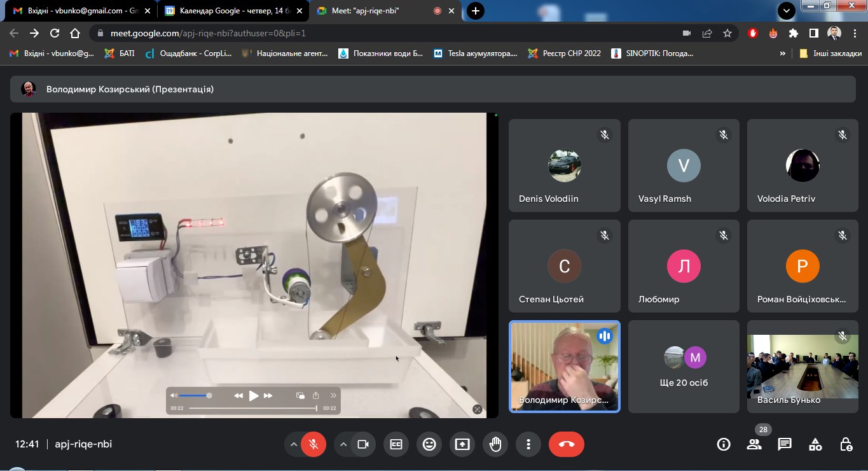Image resolution: width=868 pixels, height=471 pixels.
Task: Reload the Meet page
Action: click(x=55, y=33)
